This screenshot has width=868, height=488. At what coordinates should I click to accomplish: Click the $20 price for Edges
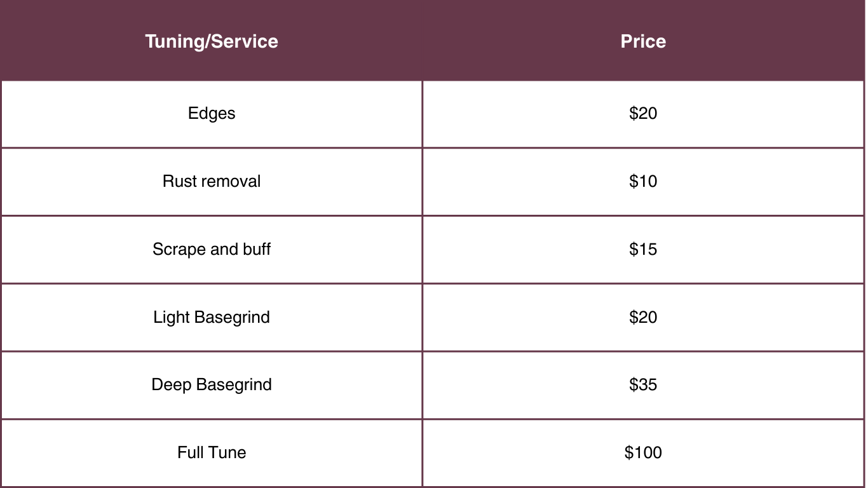pyautogui.click(x=643, y=114)
